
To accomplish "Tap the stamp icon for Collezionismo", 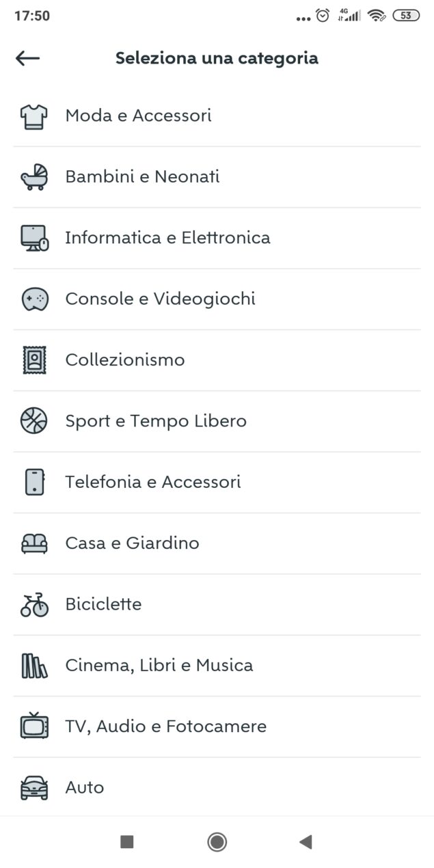I will pos(34,360).
